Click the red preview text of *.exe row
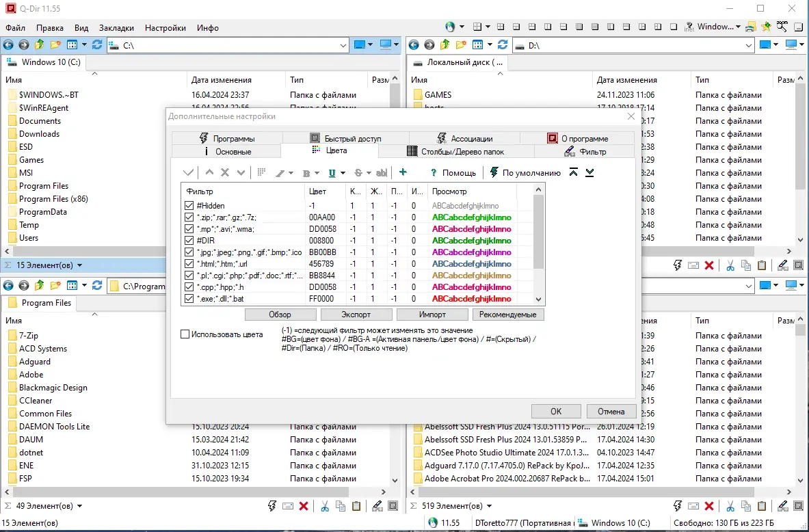809x532 pixels. pyautogui.click(x=472, y=298)
